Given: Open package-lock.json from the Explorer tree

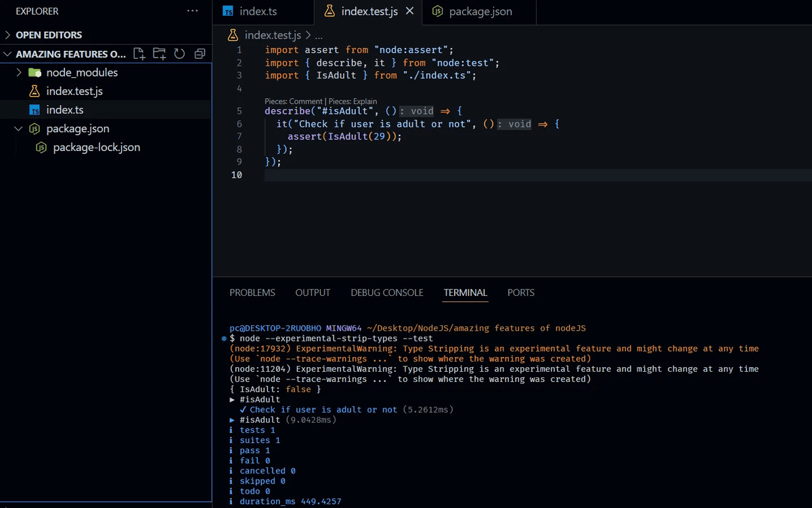Looking at the screenshot, I should click(x=97, y=147).
